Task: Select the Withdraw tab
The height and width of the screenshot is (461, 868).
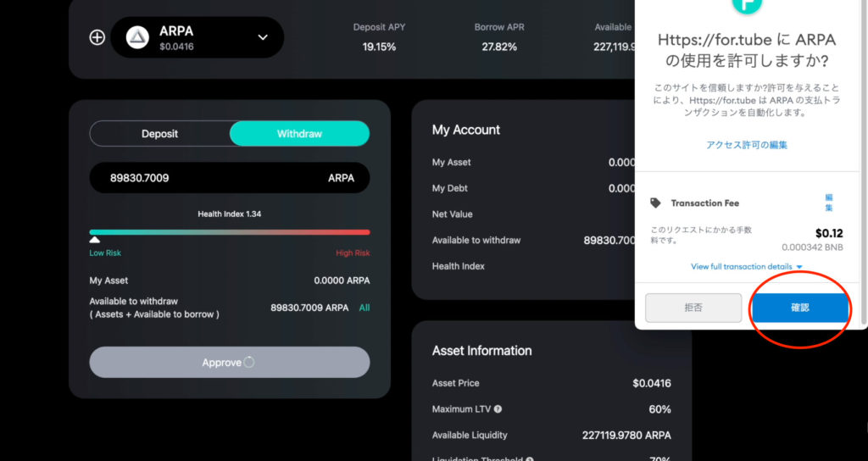Action: (299, 134)
